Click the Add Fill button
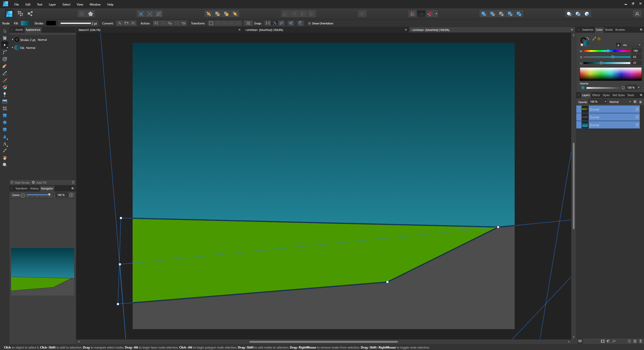This screenshot has height=350, width=644. (x=39, y=182)
